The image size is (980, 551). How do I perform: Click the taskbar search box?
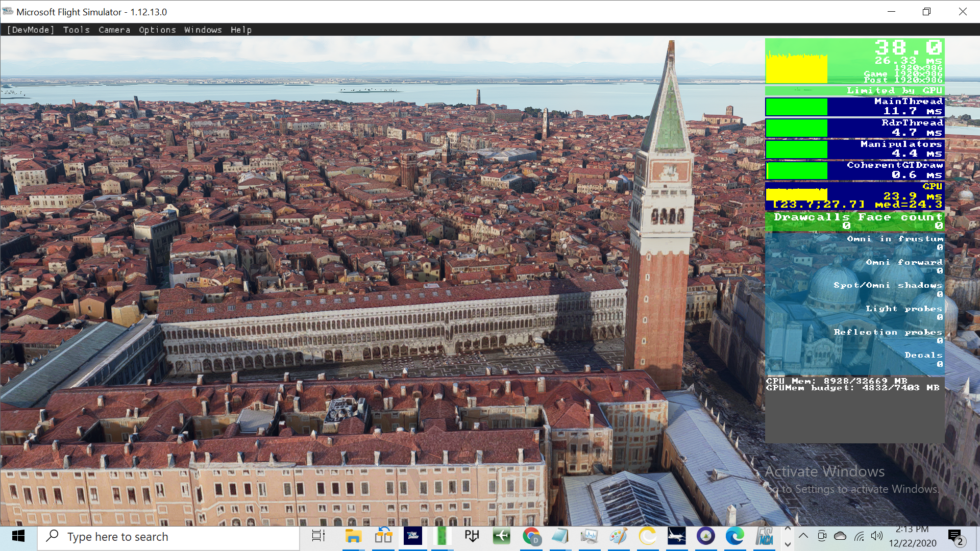point(168,537)
